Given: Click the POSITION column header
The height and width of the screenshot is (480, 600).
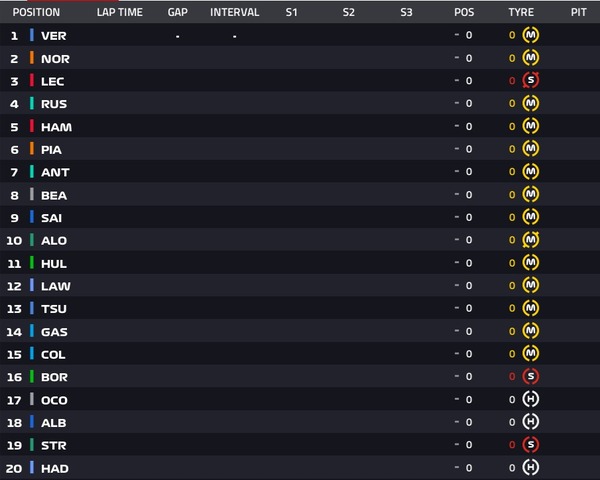Looking at the screenshot, I should (x=36, y=13).
